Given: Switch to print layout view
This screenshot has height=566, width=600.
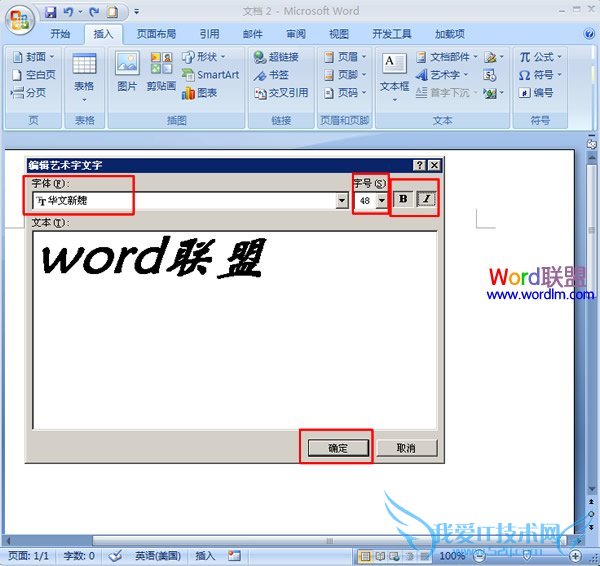Looking at the screenshot, I should click(x=366, y=556).
